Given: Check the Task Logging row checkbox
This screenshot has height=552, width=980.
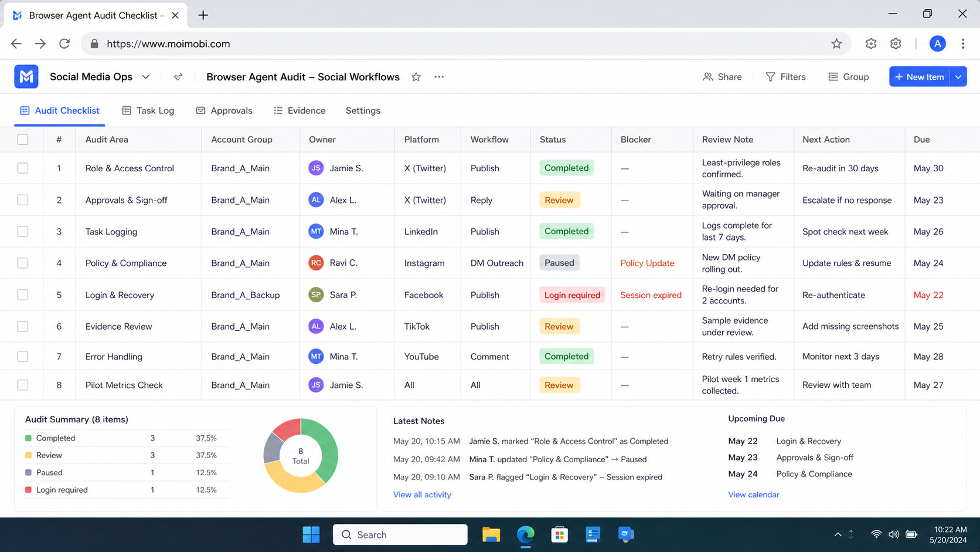Looking at the screenshot, I should [23, 232].
